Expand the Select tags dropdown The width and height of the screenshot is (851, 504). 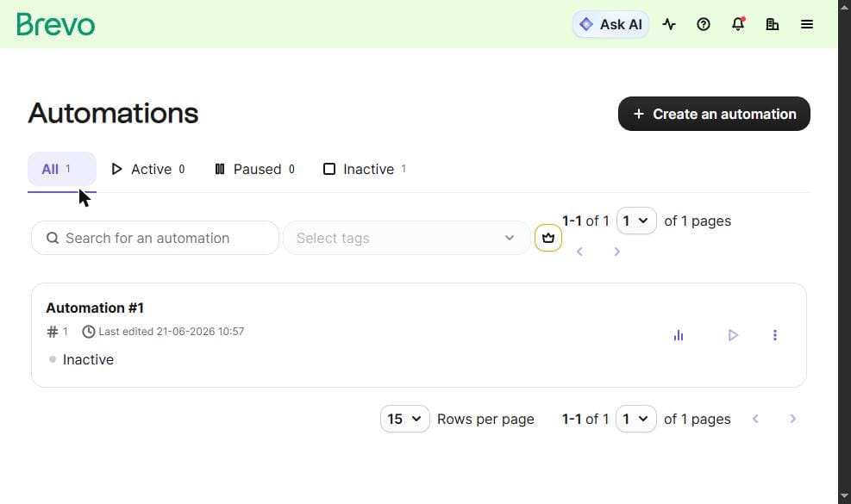[406, 238]
